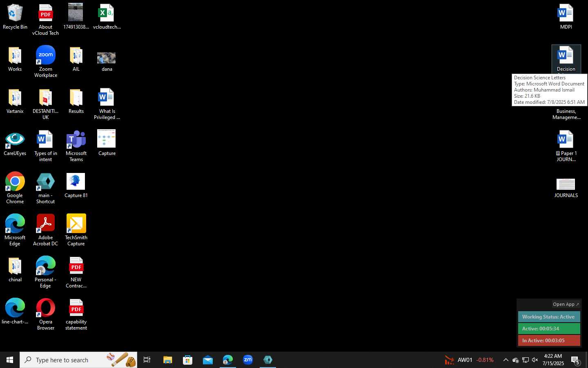Select the Google Chrome shortcut
Viewport: 588px width, 368px height.
(15, 188)
